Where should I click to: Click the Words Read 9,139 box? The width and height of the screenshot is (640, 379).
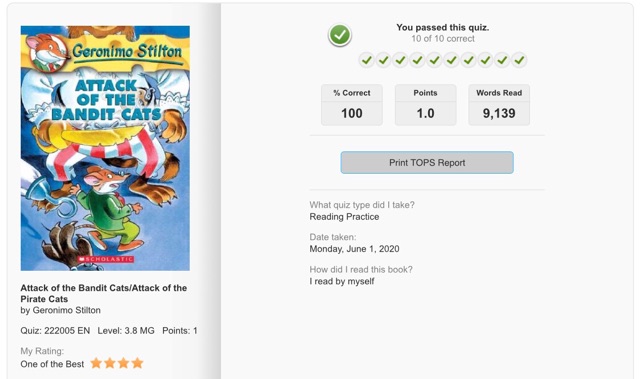(x=499, y=105)
